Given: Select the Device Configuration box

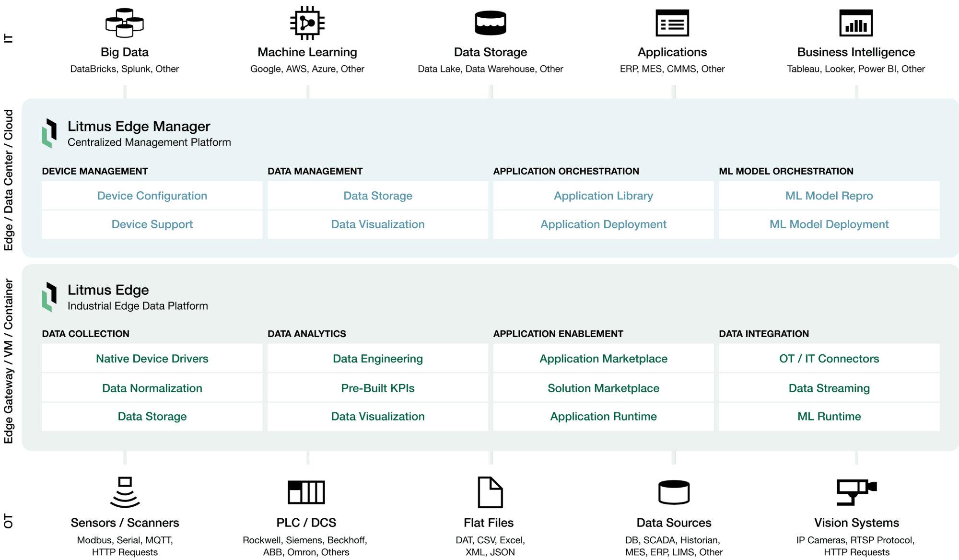Looking at the screenshot, I should click(152, 196).
